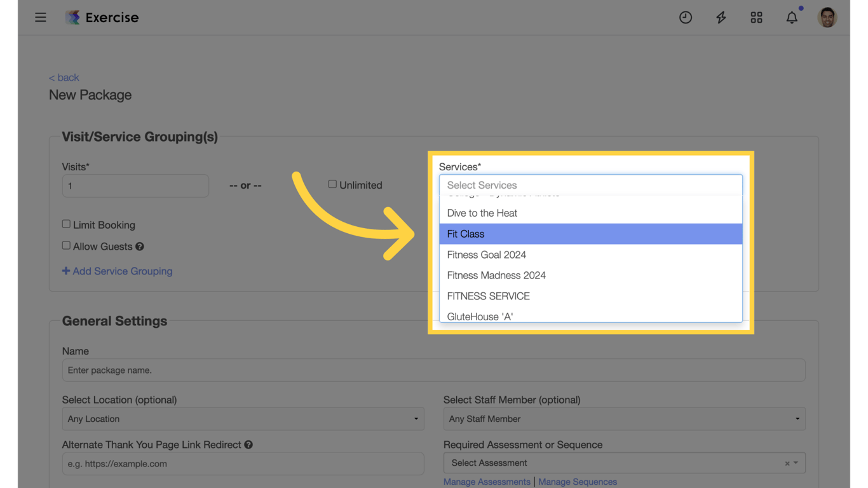Check the Limit Booking option
Screen dimensions: 868x488
point(66,224)
